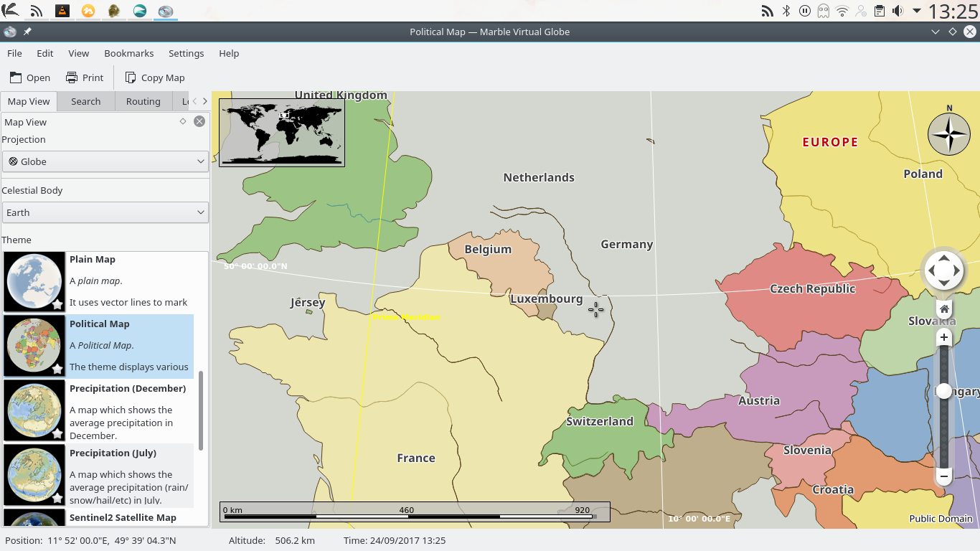
Task: Open the File menu
Action: click(x=14, y=53)
